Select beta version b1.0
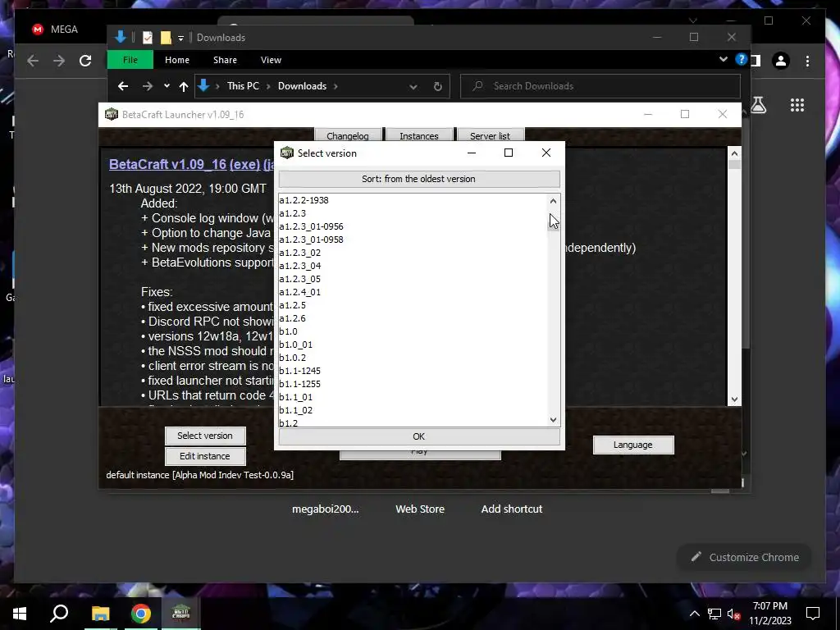Screen dimensions: 840x630 point(413,331)
